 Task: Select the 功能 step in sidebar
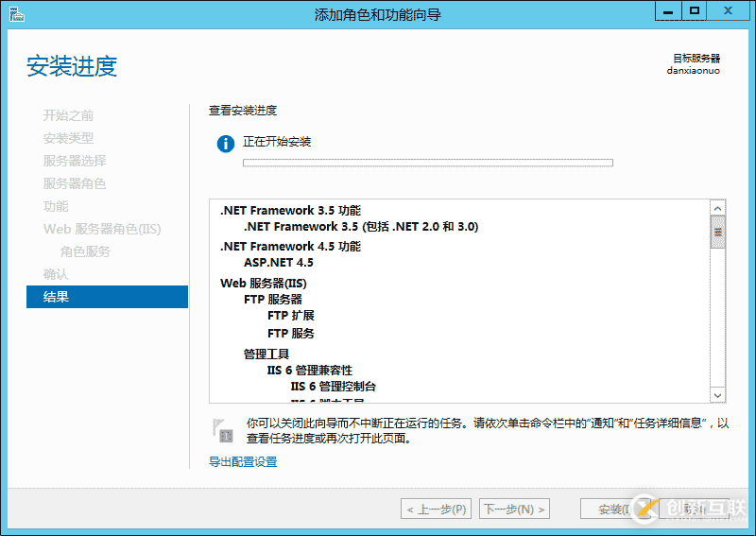pyautogui.click(x=56, y=206)
